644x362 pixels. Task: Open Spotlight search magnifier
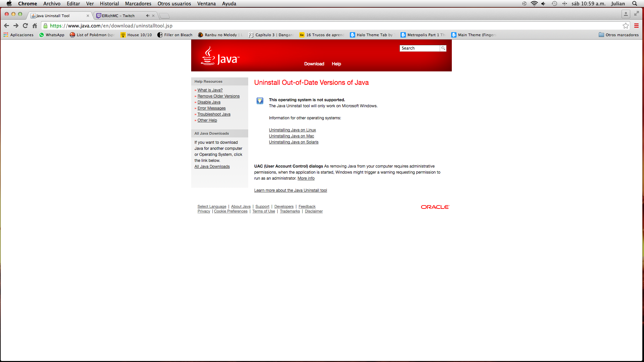pyautogui.click(x=635, y=4)
